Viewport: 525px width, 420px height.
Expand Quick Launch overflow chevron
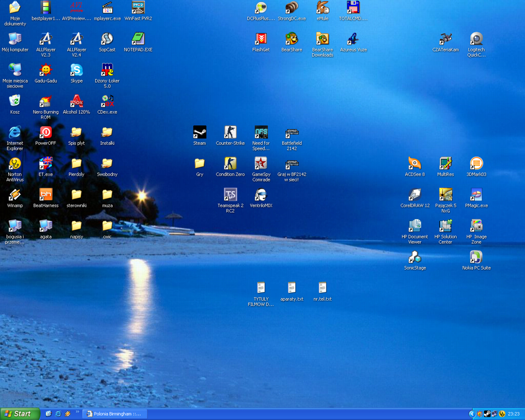[x=77, y=412]
